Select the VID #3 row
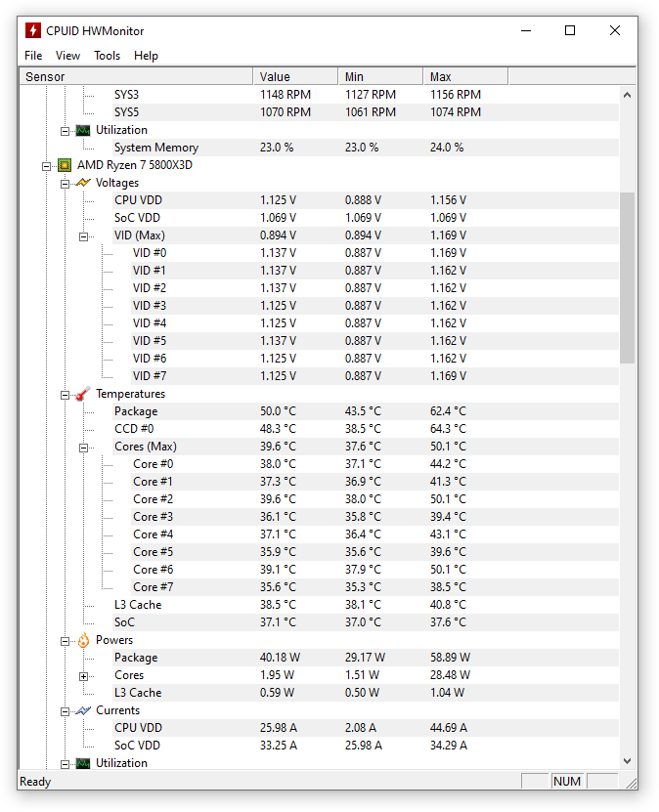This screenshot has height=812, width=659. click(374, 306)
